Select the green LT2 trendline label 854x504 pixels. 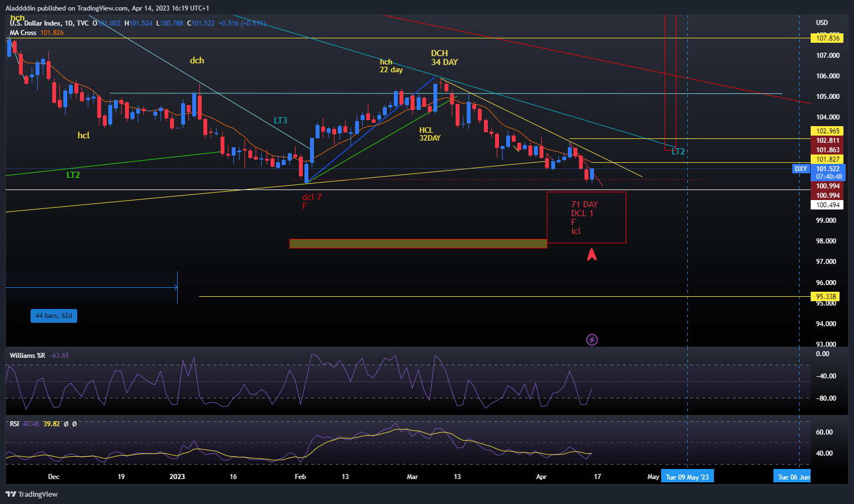tap(73, 175)
